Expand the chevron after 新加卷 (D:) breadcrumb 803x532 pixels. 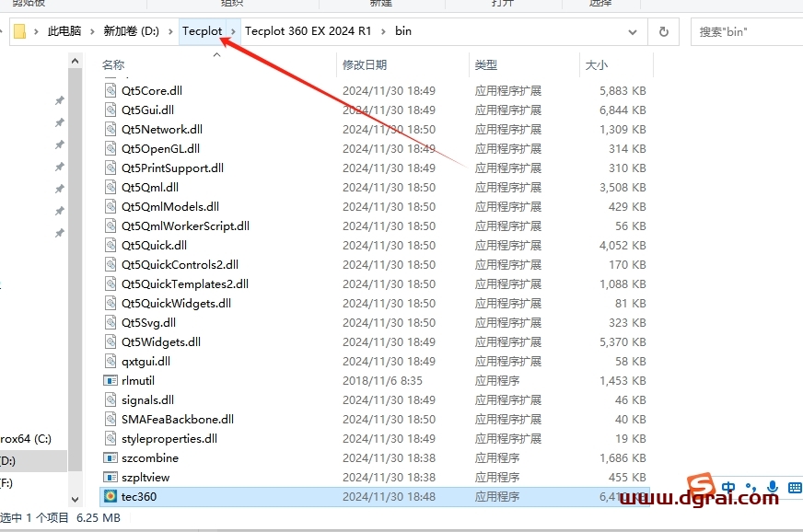click(x=170, y=31)
